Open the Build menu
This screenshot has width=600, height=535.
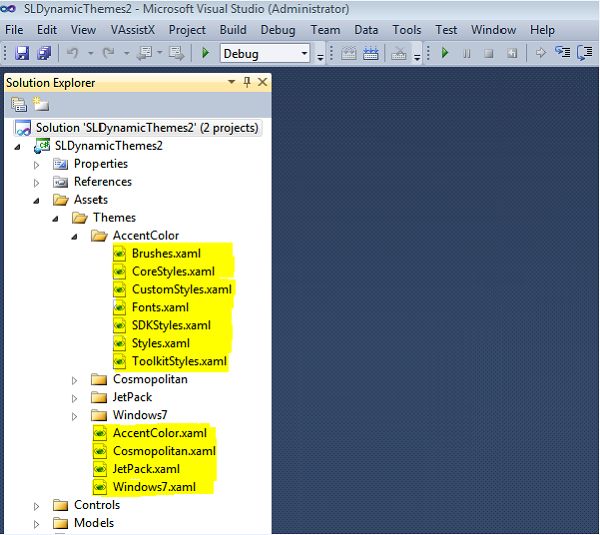pyautogui.click(x=233, y=30)
